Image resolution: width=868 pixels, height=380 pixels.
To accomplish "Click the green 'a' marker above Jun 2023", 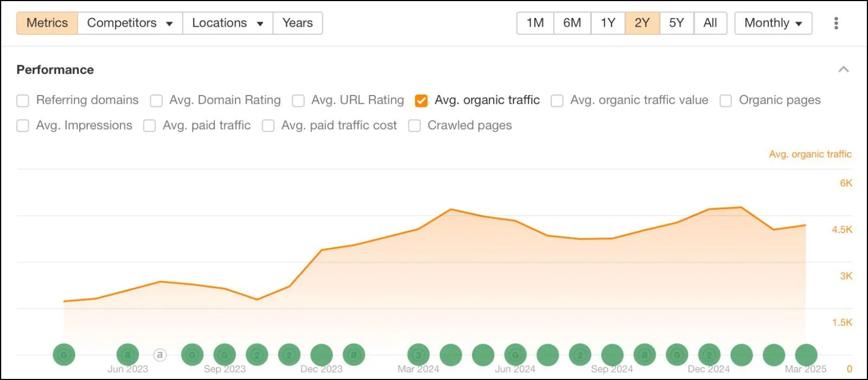I will 128,355.
